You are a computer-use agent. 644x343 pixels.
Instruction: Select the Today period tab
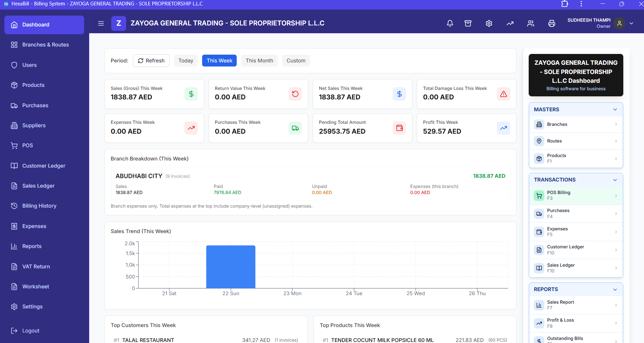tap(186, 61)
